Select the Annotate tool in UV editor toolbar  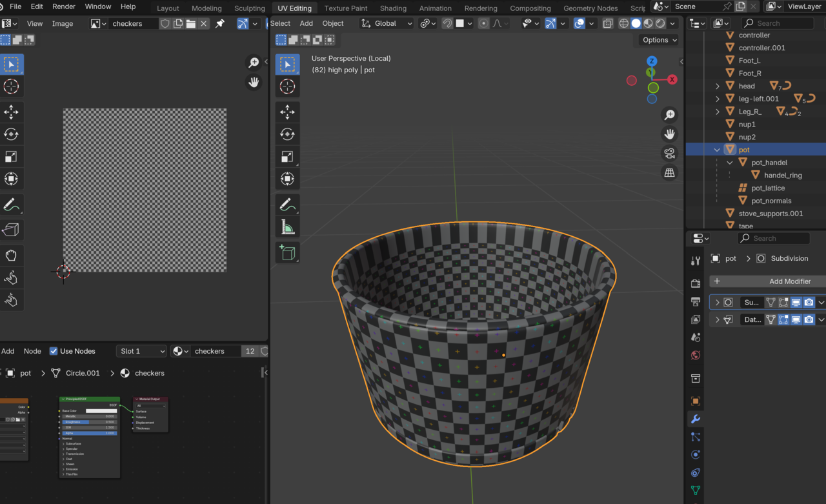pyautogui.click(x=11, y=205)
